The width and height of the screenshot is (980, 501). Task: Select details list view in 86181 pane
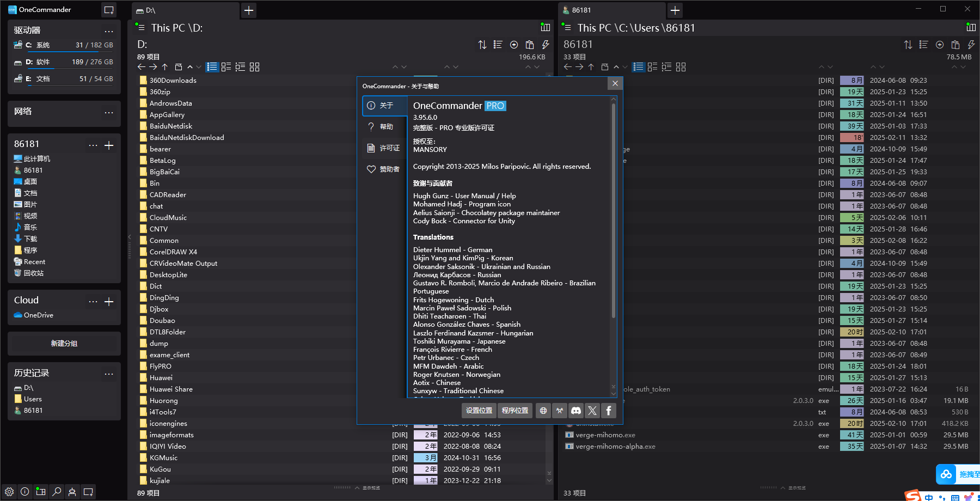coord(639,67)
